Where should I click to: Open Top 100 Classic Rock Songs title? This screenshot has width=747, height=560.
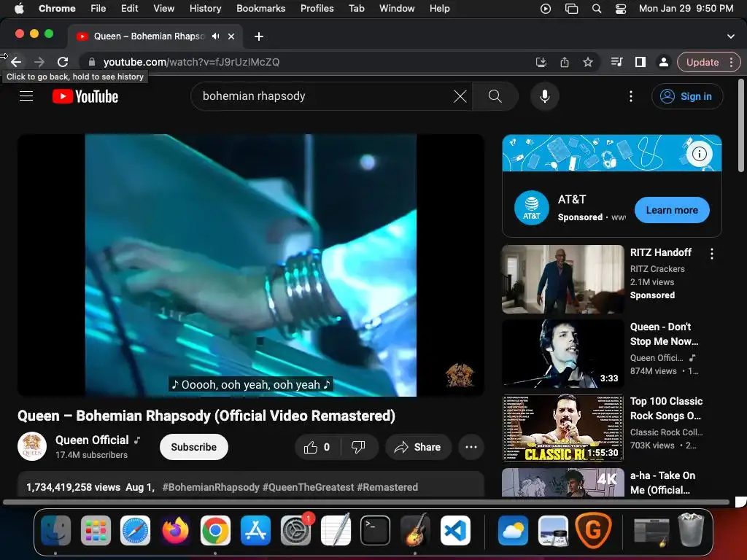click(666, 408)
